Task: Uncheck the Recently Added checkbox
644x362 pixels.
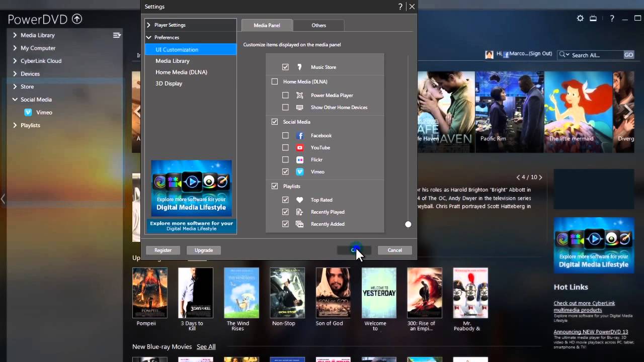Action: click(285, 224)
